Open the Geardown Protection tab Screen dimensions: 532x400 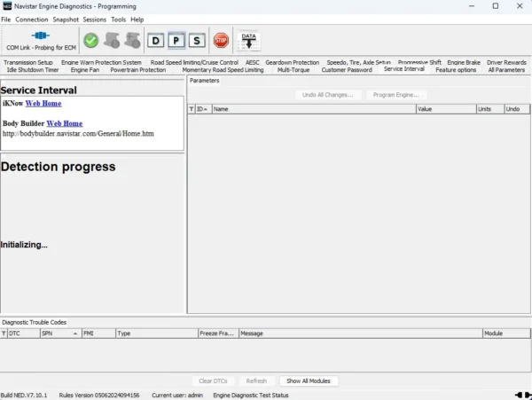pos(292,62)
